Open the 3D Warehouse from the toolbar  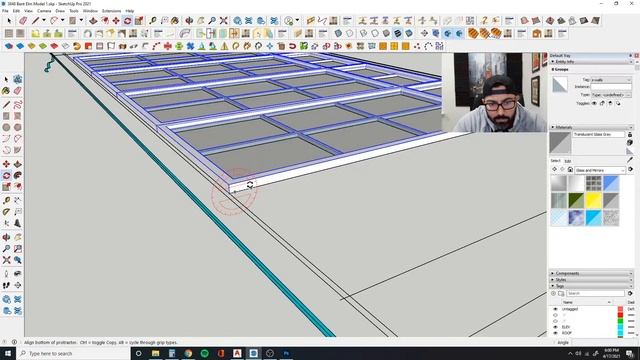tap(237, 20)
